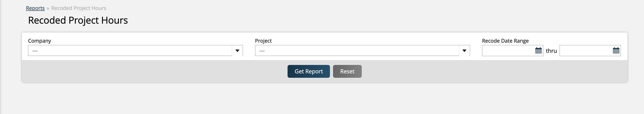Click the Company field label
The image size is (644, 114).
tap(40, 41)
